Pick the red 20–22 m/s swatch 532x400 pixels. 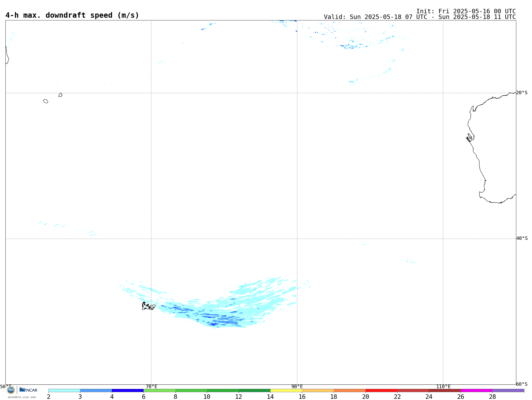pyautogui.click(x=381, y=391)
